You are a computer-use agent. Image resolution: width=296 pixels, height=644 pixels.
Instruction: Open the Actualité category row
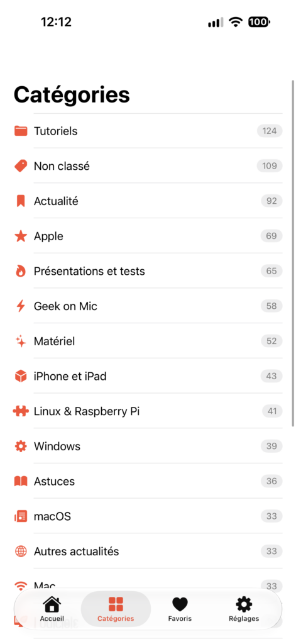tap(148, 201)
